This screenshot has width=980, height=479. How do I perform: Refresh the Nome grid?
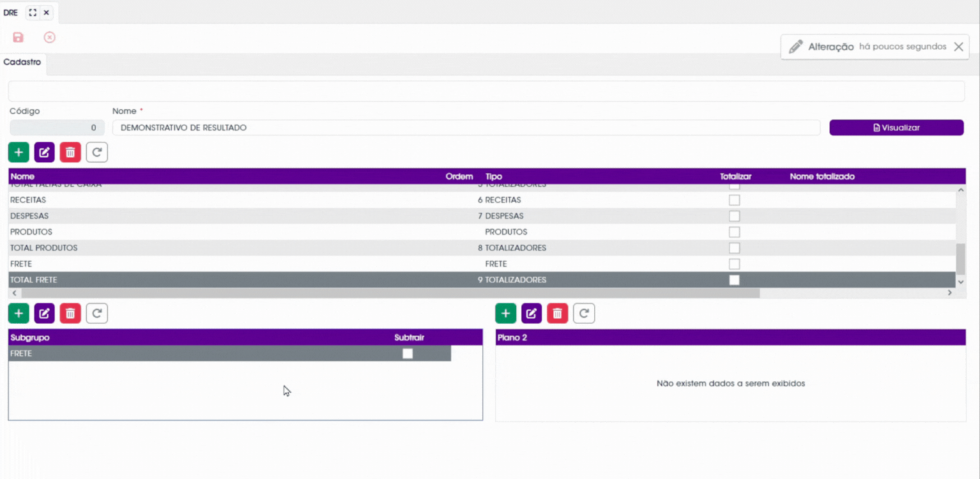pos(97,152)
